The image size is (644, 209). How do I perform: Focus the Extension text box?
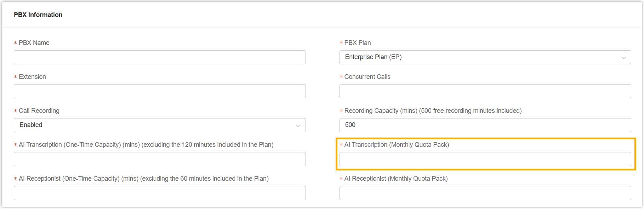[160, 91]
